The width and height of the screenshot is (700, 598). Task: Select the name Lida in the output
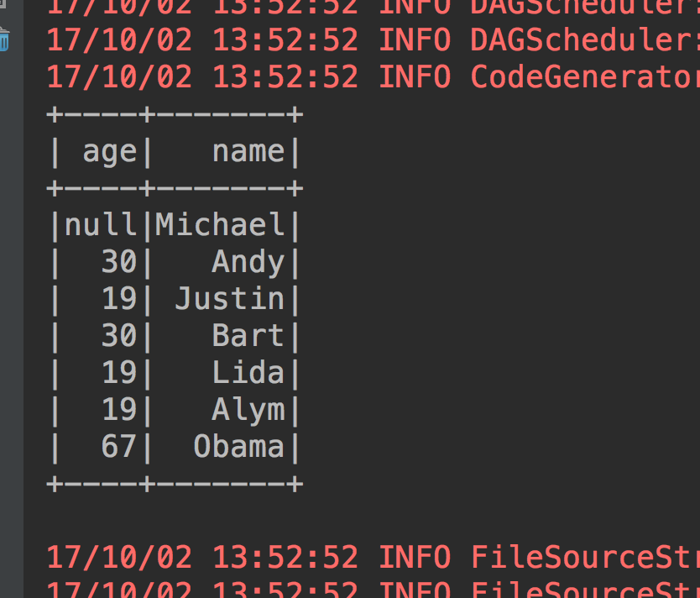(x=248, y=373)
